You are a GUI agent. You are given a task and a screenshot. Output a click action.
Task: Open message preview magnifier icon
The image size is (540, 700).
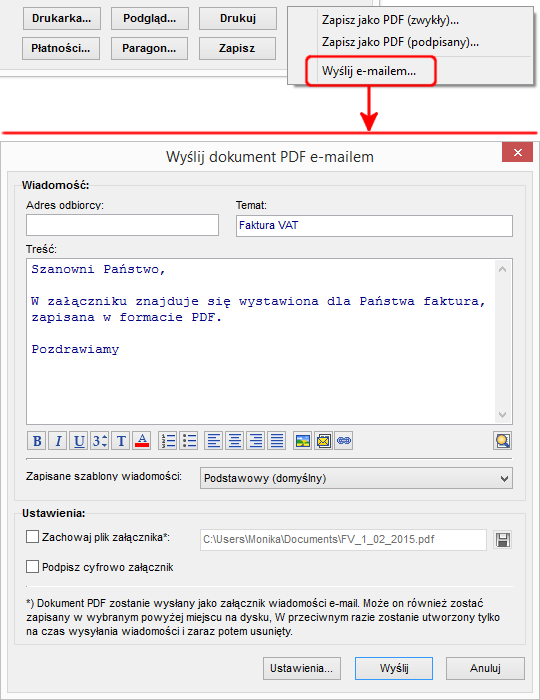point(503,441)
